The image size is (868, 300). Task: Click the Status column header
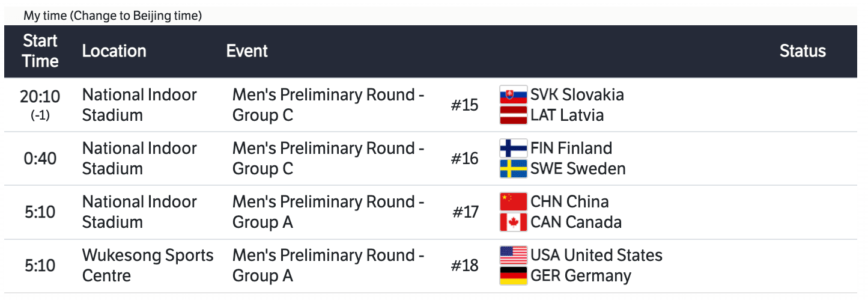tap(803, 51)
